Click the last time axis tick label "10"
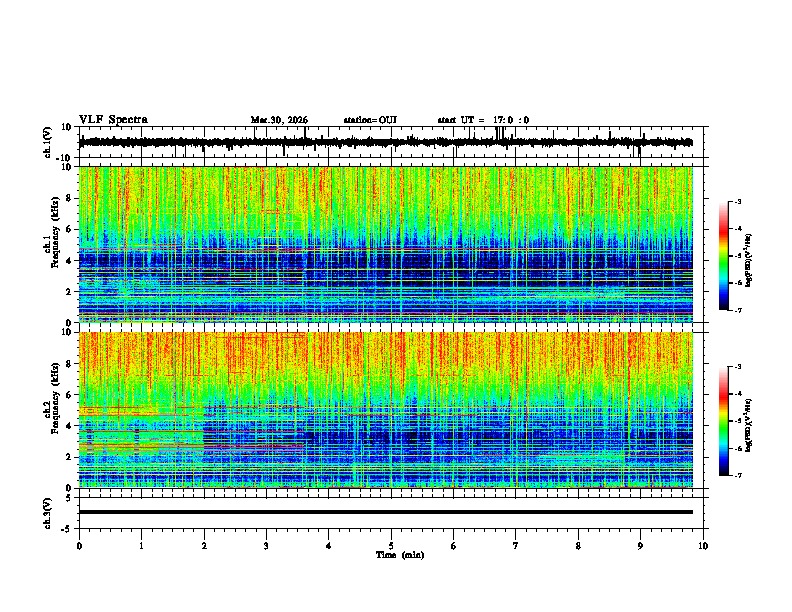Image resolution: width=792 pixels, height=612 pixels. click(x=703, y=546)
